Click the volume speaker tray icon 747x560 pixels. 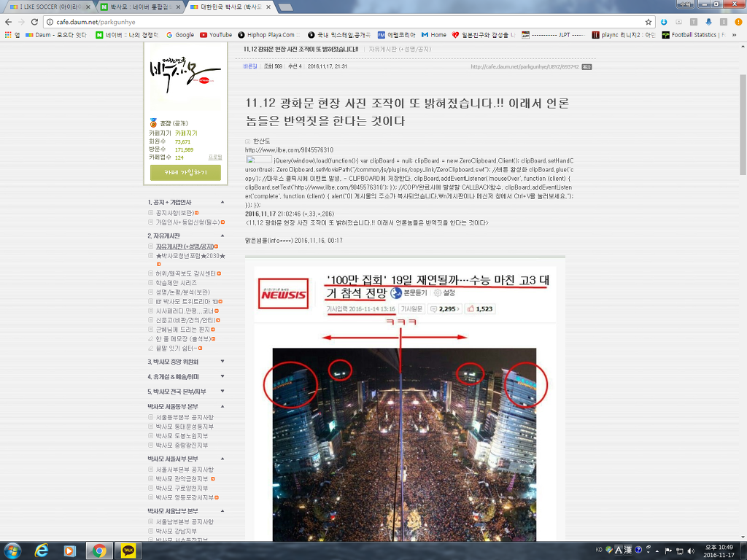tap(692, 551)
